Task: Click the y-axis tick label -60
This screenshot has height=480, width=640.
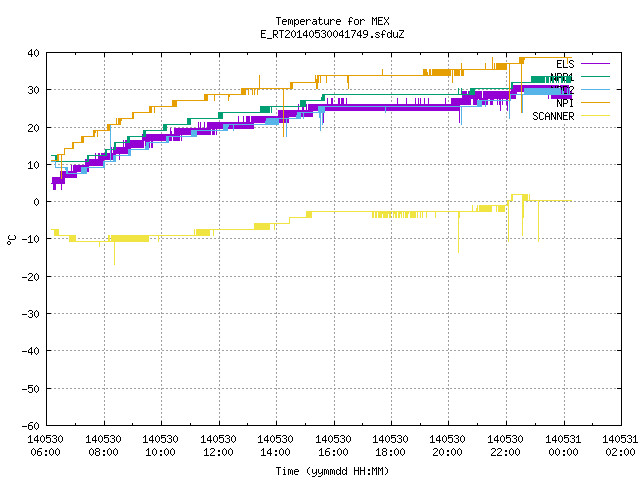Action: (31, 426)
